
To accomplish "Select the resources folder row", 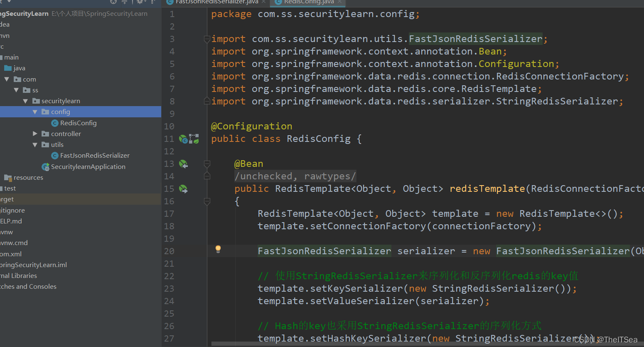I will coord(81,178).
